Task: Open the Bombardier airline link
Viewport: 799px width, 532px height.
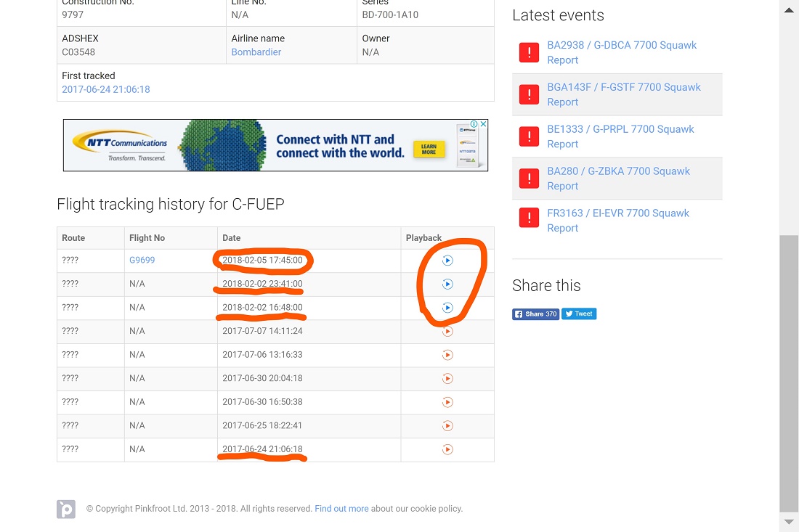Action: (256, 52)
